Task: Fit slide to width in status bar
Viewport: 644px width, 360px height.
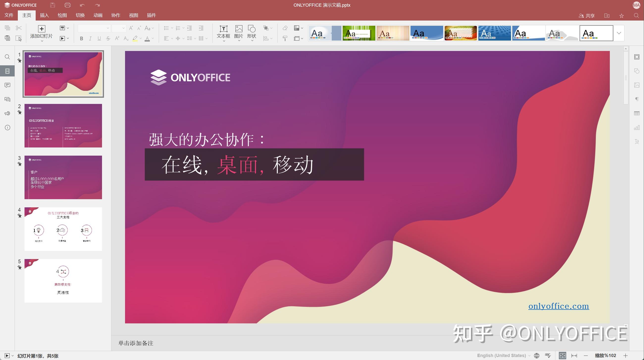Action: (574, 356)
